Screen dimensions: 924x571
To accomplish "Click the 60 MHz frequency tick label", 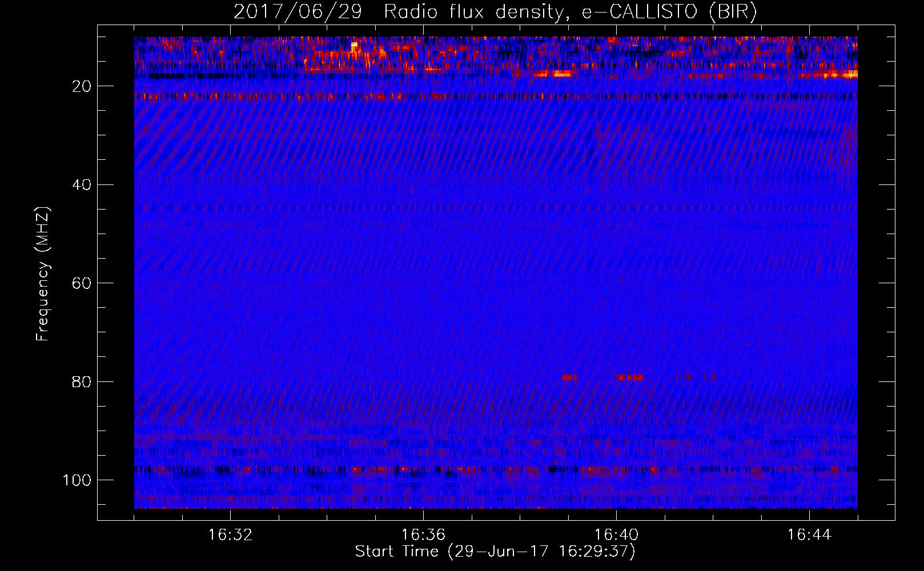I will (x=82, y=283).
